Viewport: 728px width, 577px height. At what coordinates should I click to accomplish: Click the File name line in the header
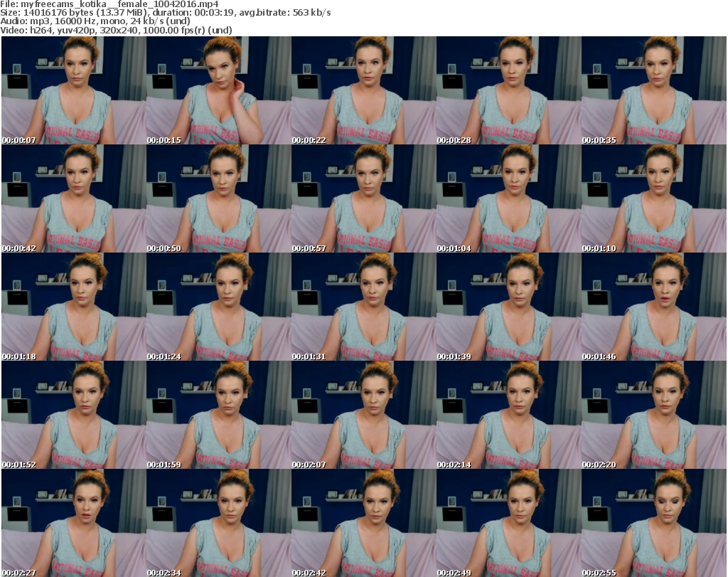[109, 4]
